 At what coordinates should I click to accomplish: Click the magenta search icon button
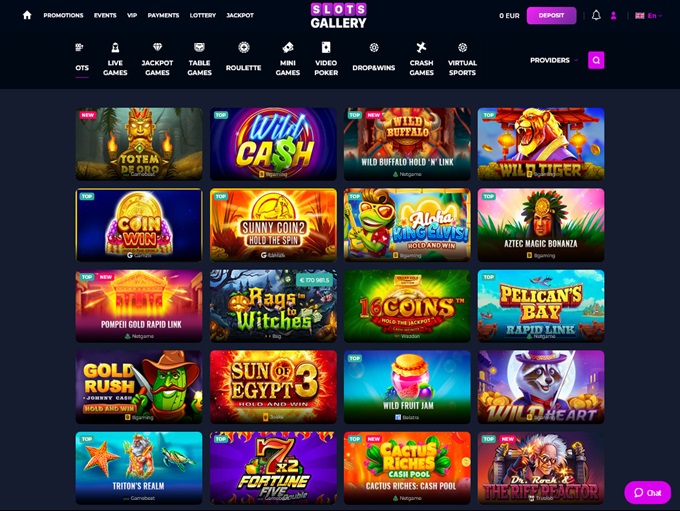point(596,60)
